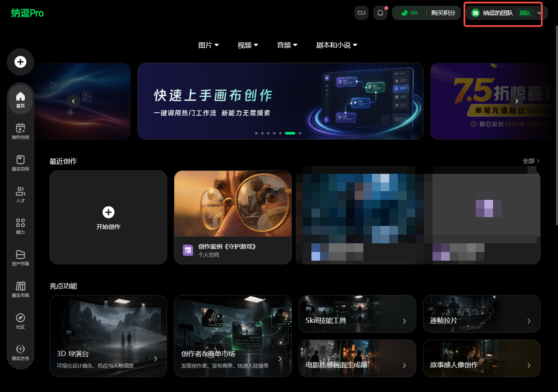Open the CLI button in the header
The height and width of the screenshot is (392, 558).
coord(361,13)
